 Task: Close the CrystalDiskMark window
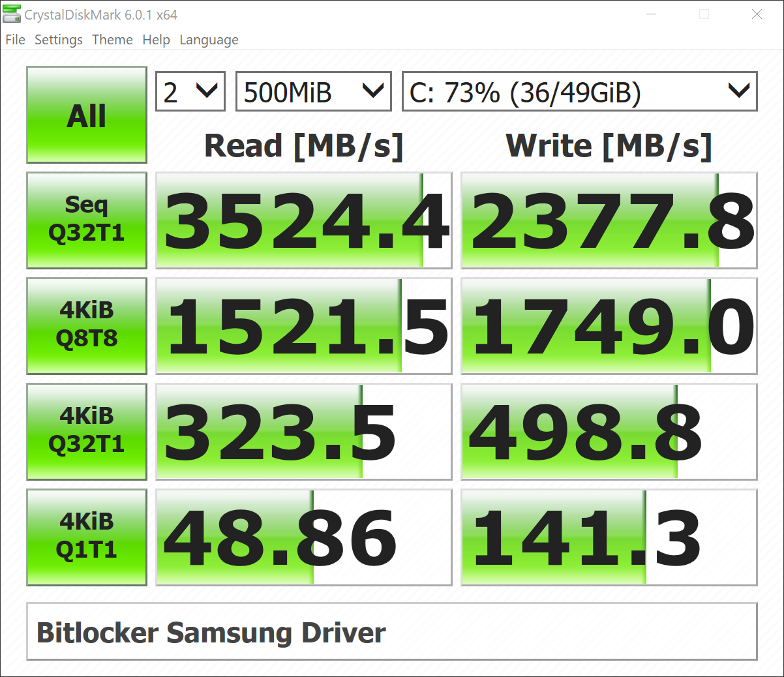pos(757,14)
